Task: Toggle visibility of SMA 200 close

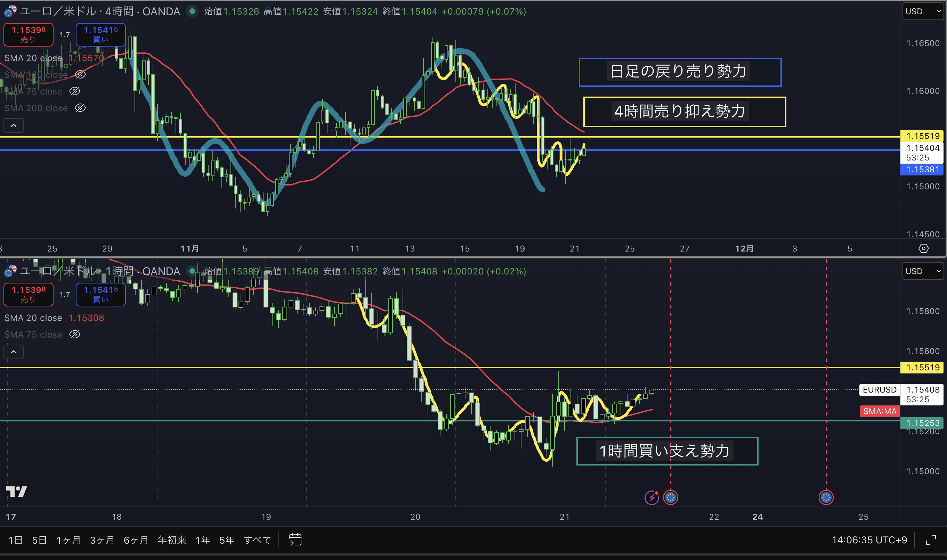Action: pyautogui.click(x=80, y=108)
